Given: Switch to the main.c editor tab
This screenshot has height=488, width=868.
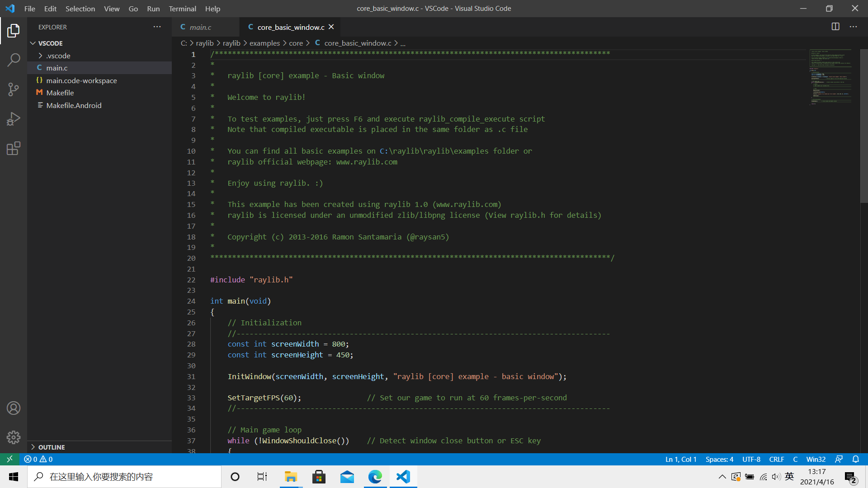Looking at the screenshot, I should coord(200,27).
